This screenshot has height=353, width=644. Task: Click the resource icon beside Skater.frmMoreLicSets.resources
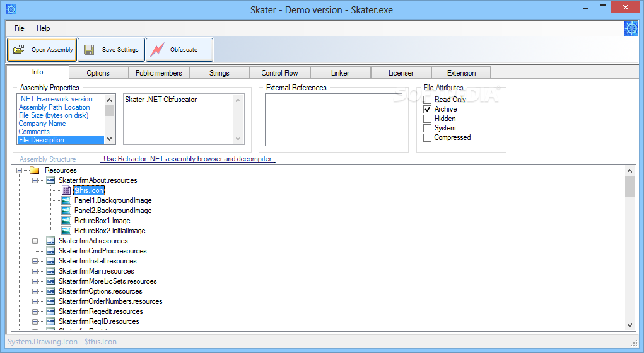pyautogui.click(x=50, y=281)
